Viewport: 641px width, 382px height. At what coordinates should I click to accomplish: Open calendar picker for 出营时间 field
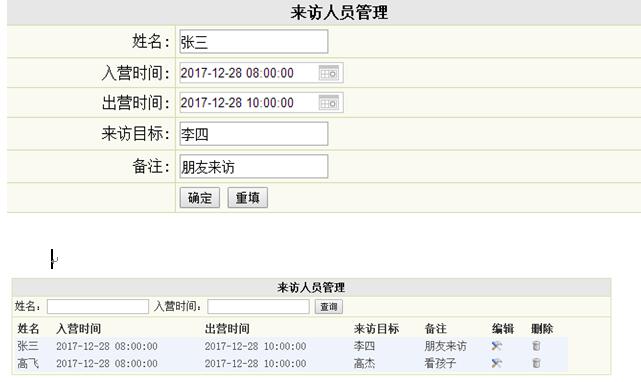tap(329, 103)
